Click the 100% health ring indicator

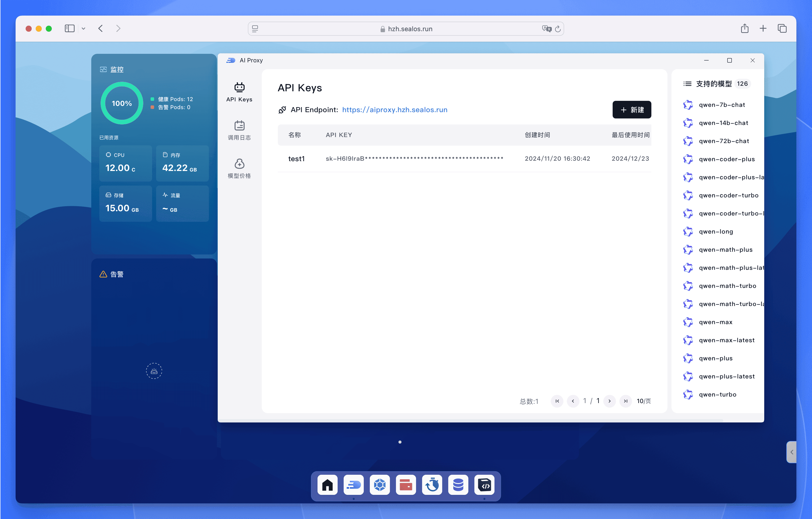(x=121, y=103)
